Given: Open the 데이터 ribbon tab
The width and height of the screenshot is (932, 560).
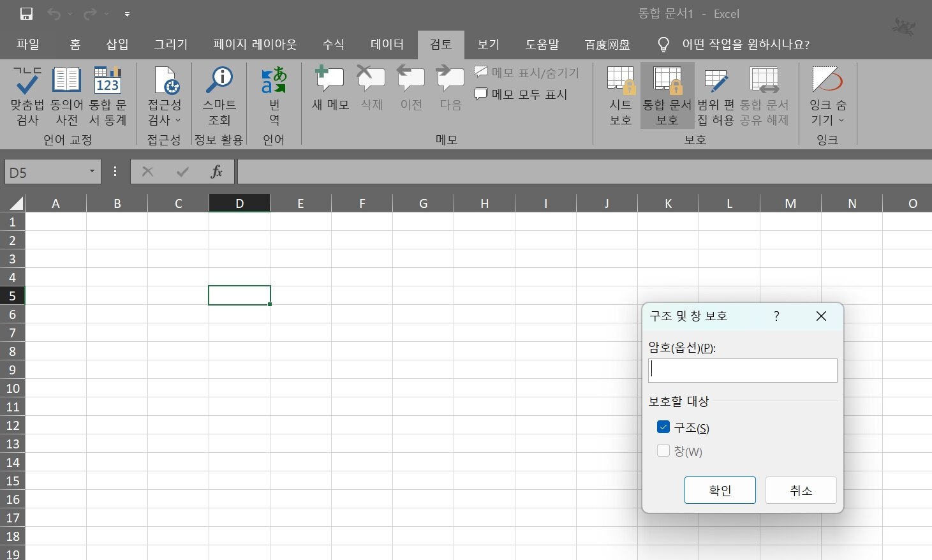Looking at the screenshot, I should click(387, 44).
